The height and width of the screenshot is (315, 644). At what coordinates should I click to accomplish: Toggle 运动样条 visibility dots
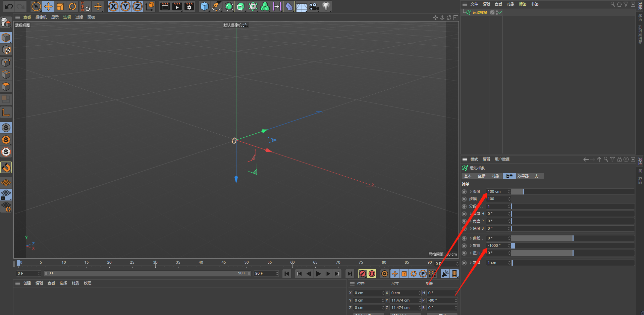pyautogui.click(x=496, y=12)
